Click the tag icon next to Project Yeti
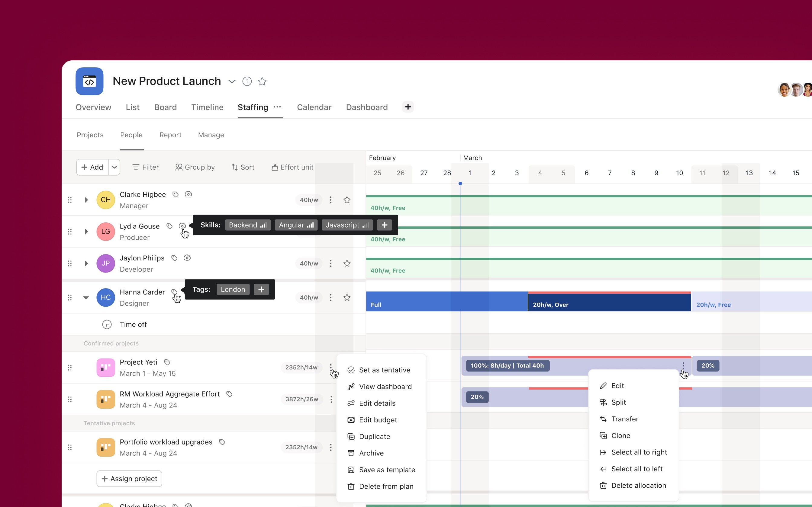 click(167, 362)
